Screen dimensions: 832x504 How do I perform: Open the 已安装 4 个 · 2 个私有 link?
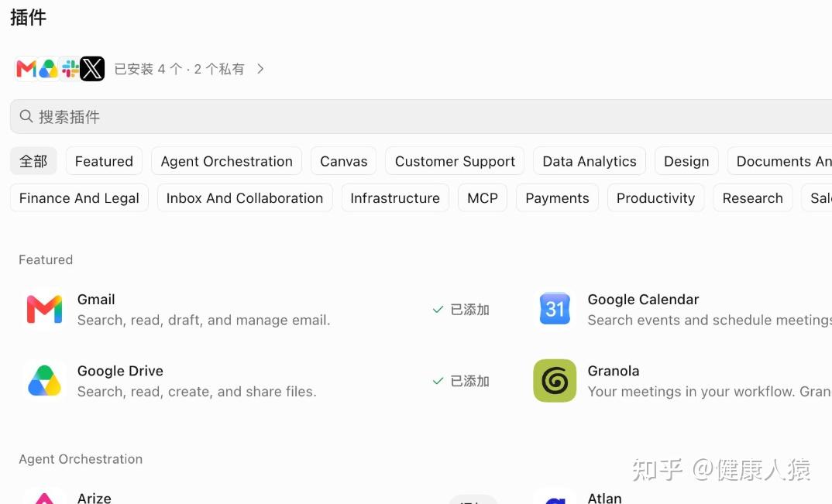[x=180, y=69]
